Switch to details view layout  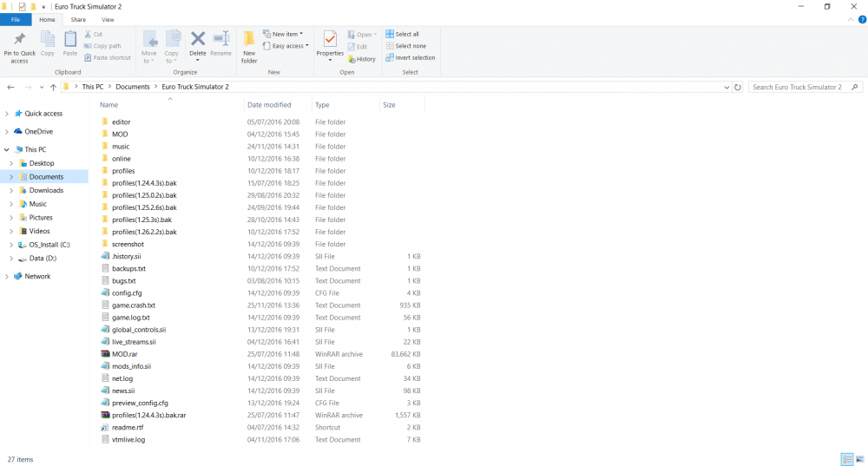(846, 459)
